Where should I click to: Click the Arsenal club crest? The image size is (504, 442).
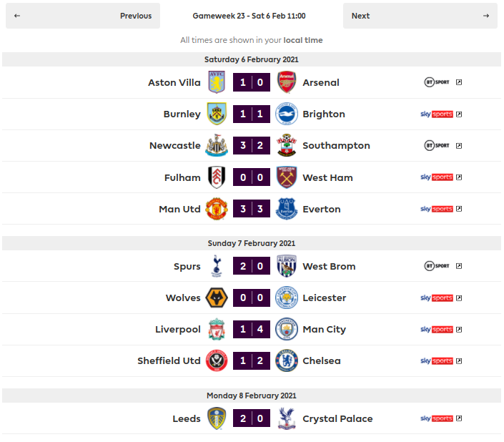click(x=286, y=82)
